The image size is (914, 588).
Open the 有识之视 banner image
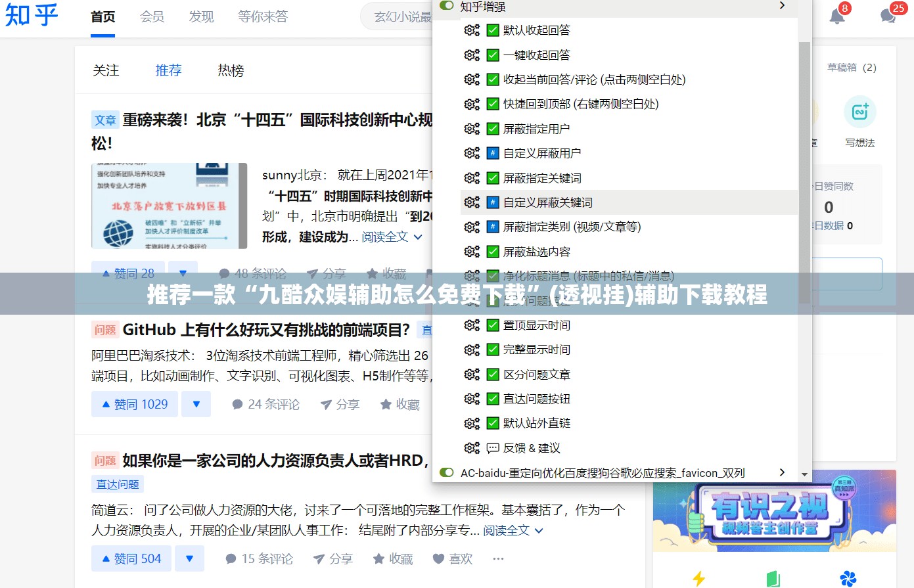pos(774,510)
